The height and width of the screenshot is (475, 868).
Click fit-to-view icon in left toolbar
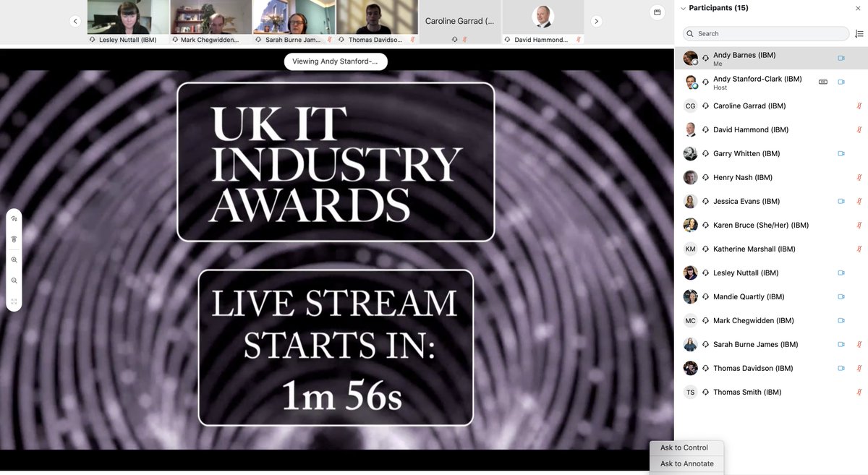click(14, 301)
